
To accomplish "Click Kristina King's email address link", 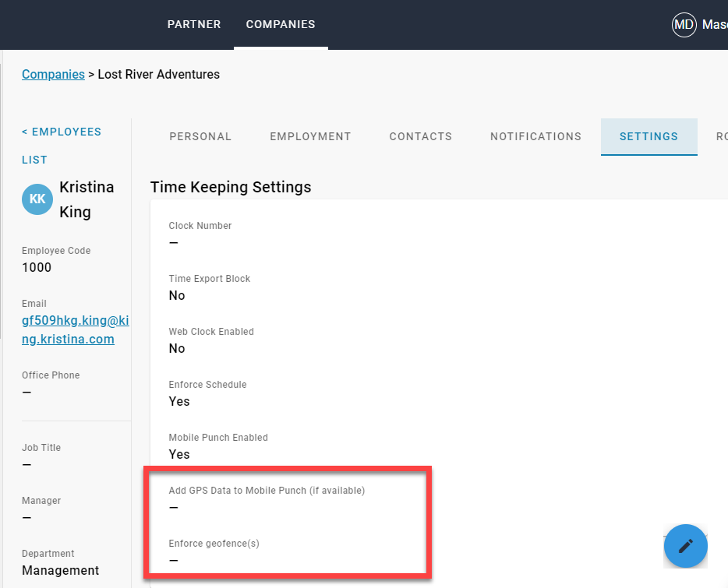I will [x=75, y=329].
